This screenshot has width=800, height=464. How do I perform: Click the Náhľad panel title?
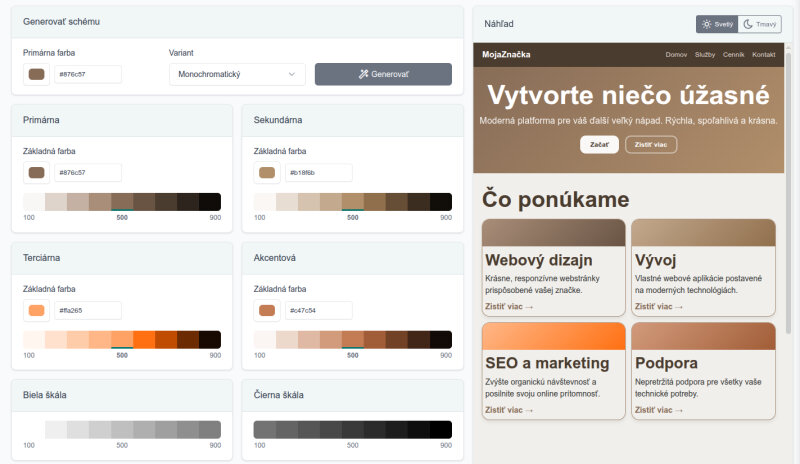point(499,24)
